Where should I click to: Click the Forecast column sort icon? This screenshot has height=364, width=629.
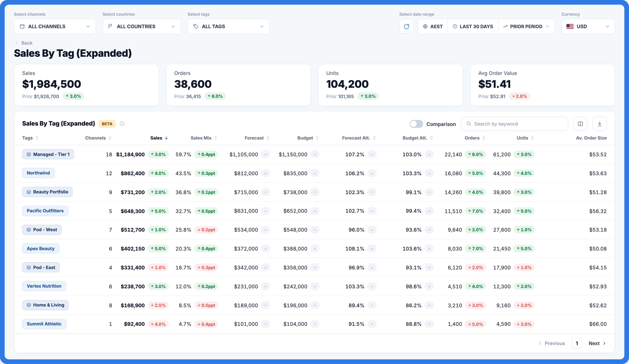tap(268, 138)
